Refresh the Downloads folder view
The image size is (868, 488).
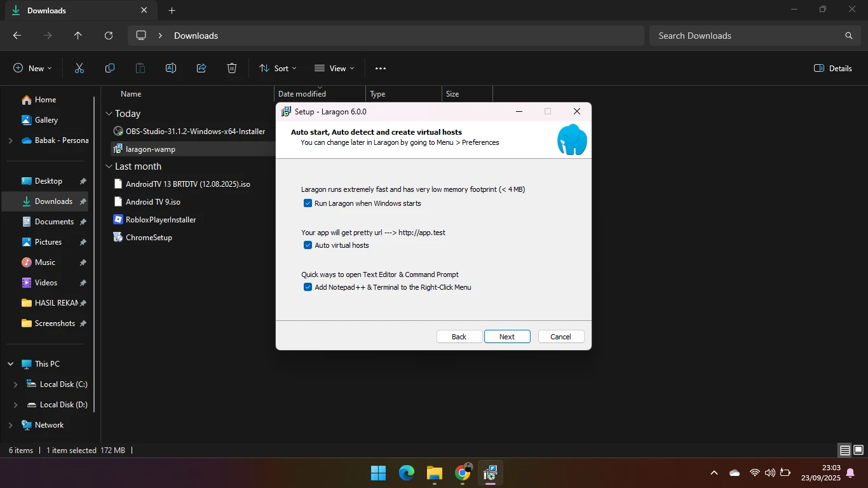click(x=109, y=36)
